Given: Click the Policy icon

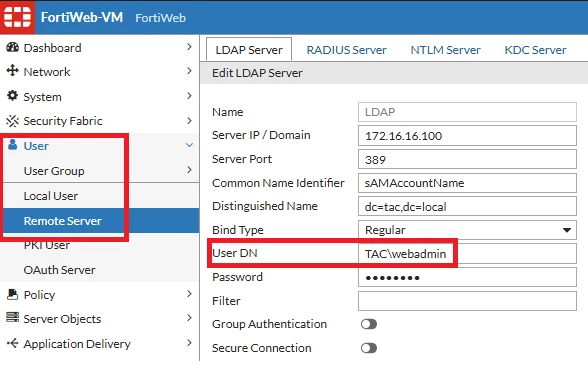Looking at the screenshot, I should coord(12,294).
